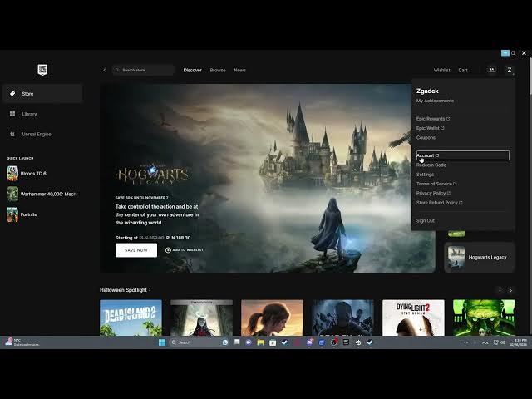This screenshot has width=532, height=399.
Task: Select Redeem Code in profile menu
Action: (431, 165)
